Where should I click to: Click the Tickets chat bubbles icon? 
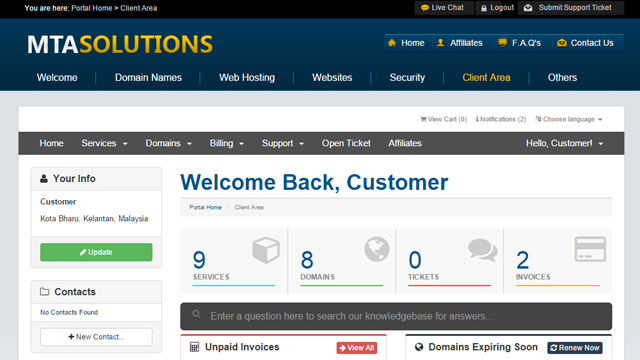pos(482,250)
